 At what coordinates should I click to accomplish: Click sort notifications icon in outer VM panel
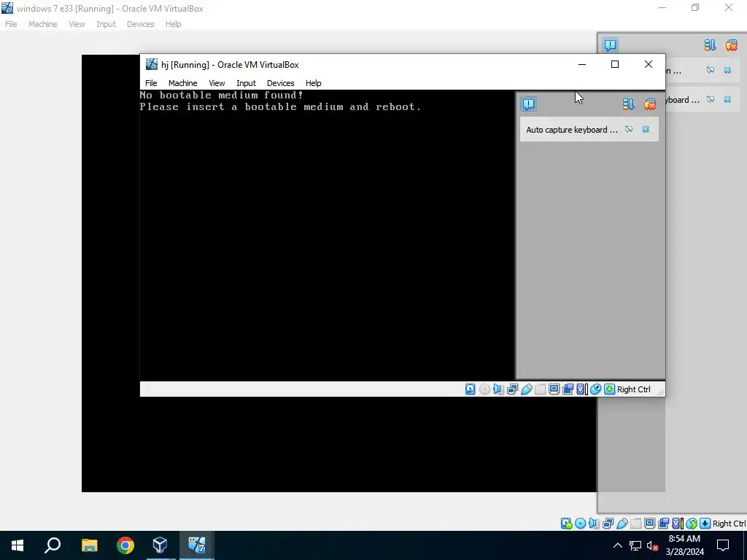pos(710,44)
